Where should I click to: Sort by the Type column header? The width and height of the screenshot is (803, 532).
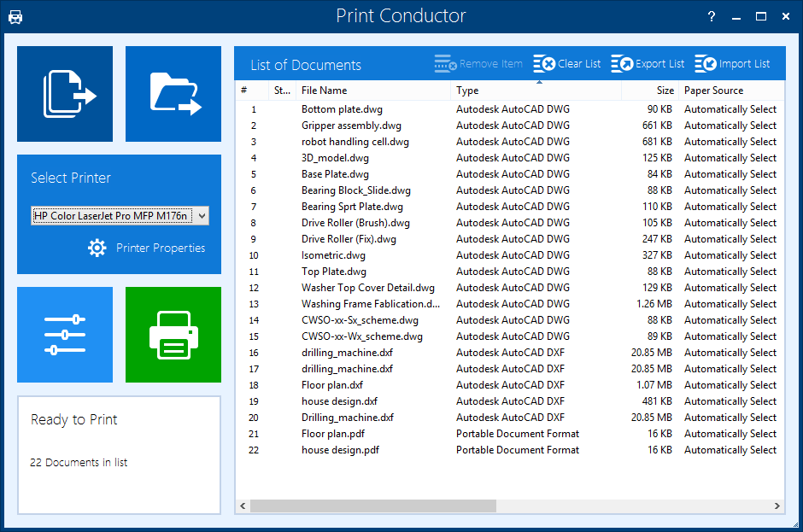(x=536, y=91)
